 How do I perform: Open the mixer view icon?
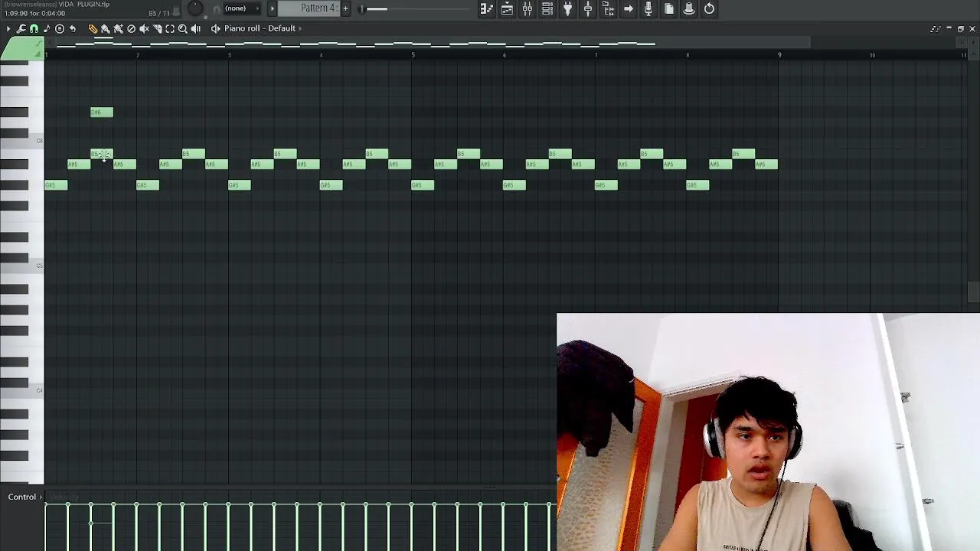pos(547,9)
